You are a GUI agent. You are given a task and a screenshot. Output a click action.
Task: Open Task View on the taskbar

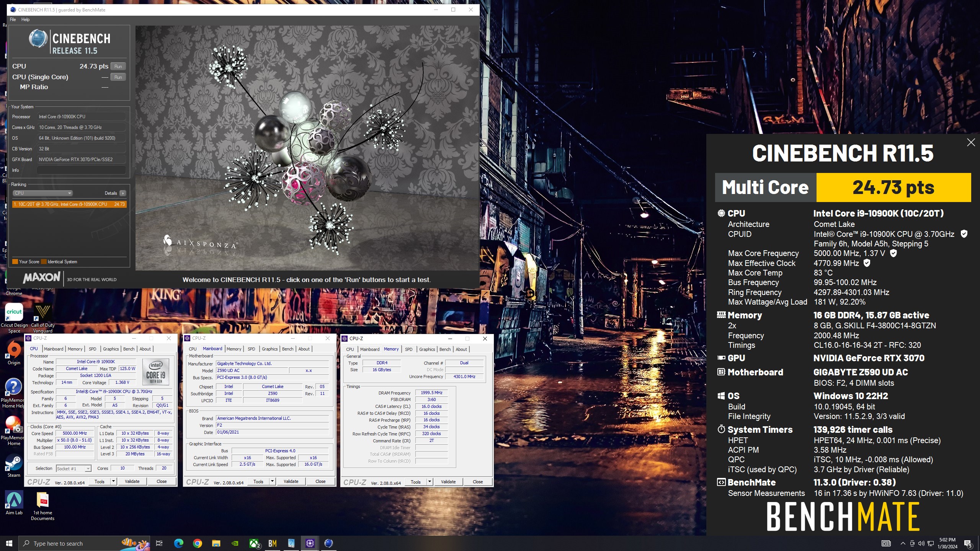tap(159, 543)
